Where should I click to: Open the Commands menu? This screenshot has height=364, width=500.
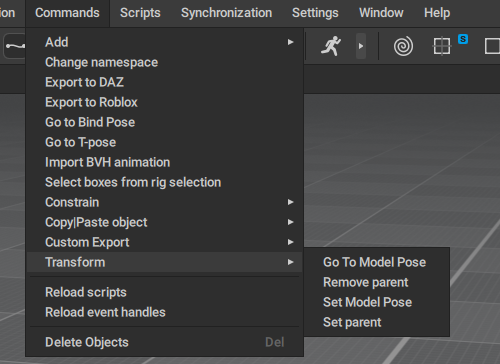pyautogui.click(x=67, y=13)
